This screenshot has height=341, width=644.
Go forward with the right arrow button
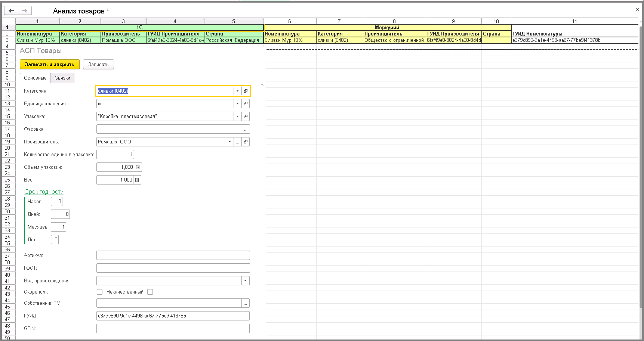[25, 11]
